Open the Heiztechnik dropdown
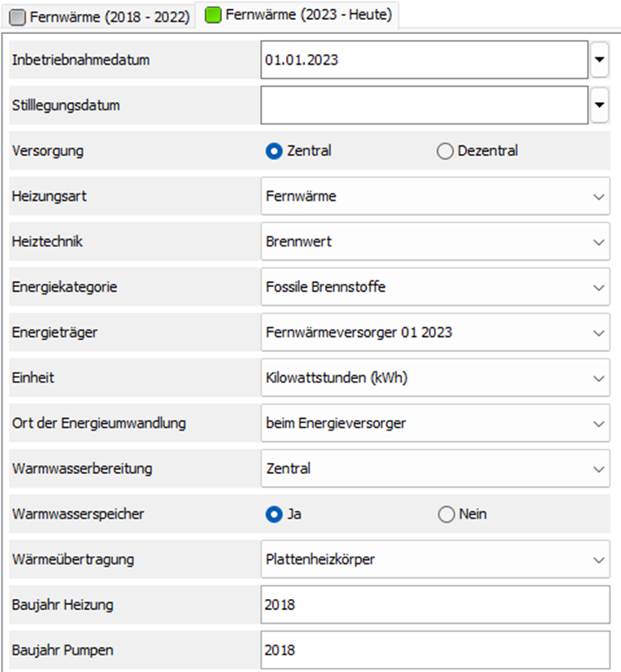 [x=599, y=242]
